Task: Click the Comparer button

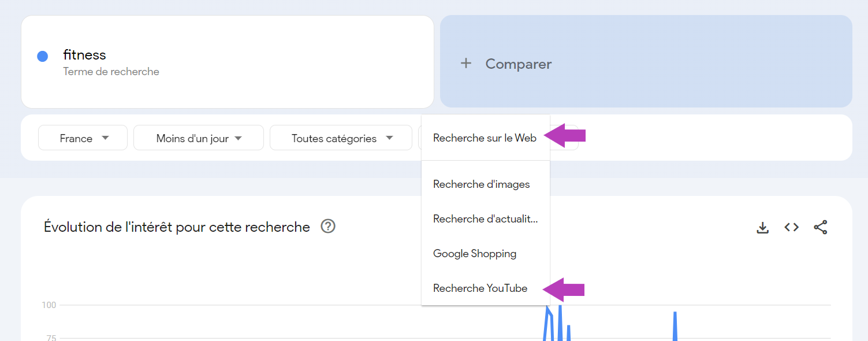Action: click(x=518, y=64)
